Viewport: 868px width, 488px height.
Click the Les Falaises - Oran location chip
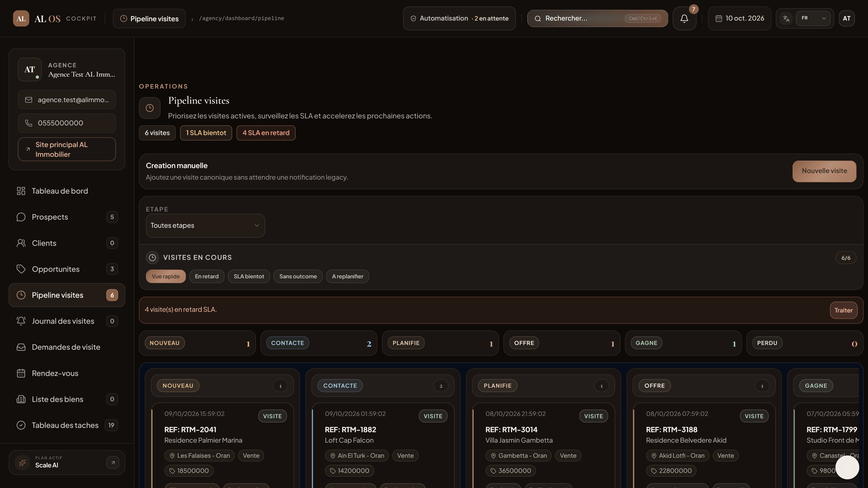tap(199, 456)
